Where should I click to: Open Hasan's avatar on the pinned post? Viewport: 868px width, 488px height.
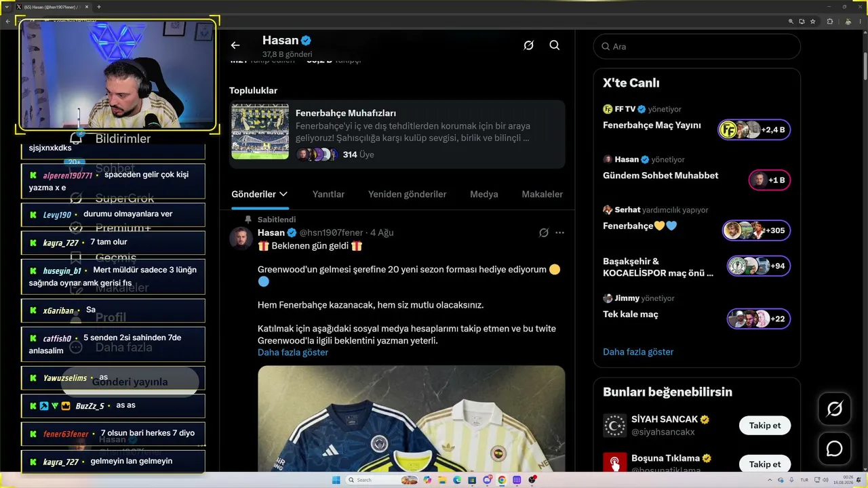click(x=241, y=239)
